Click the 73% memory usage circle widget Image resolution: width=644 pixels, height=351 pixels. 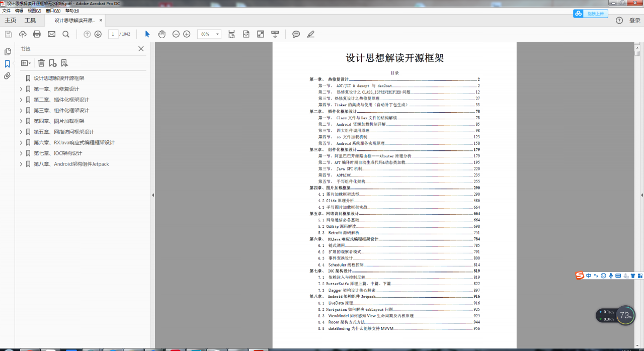click(625, 316)
